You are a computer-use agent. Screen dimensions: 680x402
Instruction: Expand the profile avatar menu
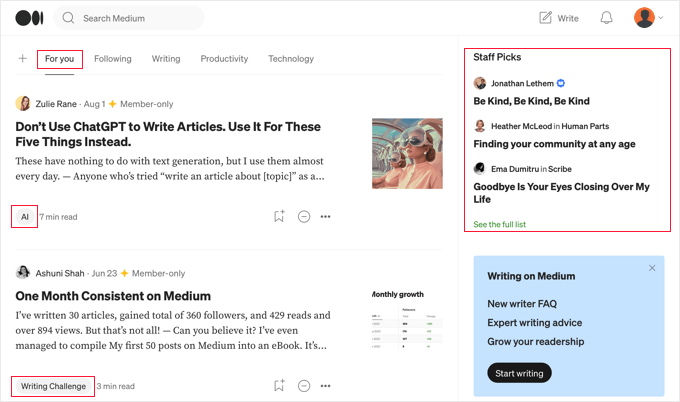[x=649, y=18]
